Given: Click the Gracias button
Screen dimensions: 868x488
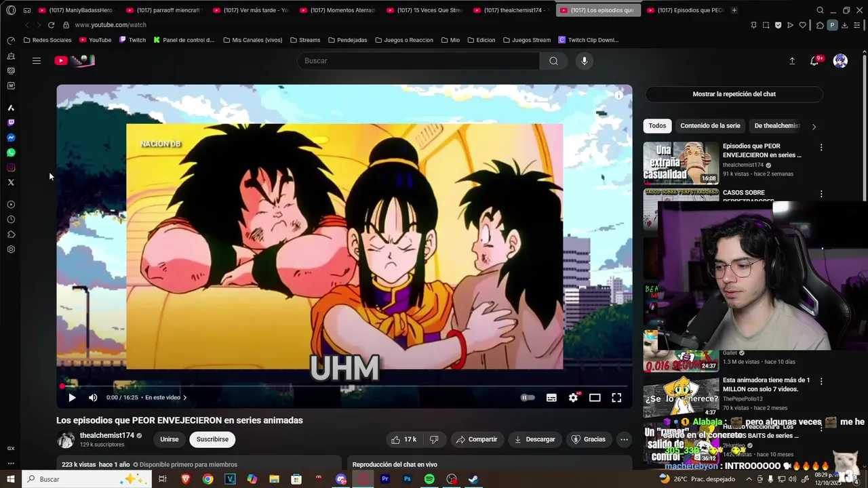Looking at the screenshot, I should [x=589, y=439].
